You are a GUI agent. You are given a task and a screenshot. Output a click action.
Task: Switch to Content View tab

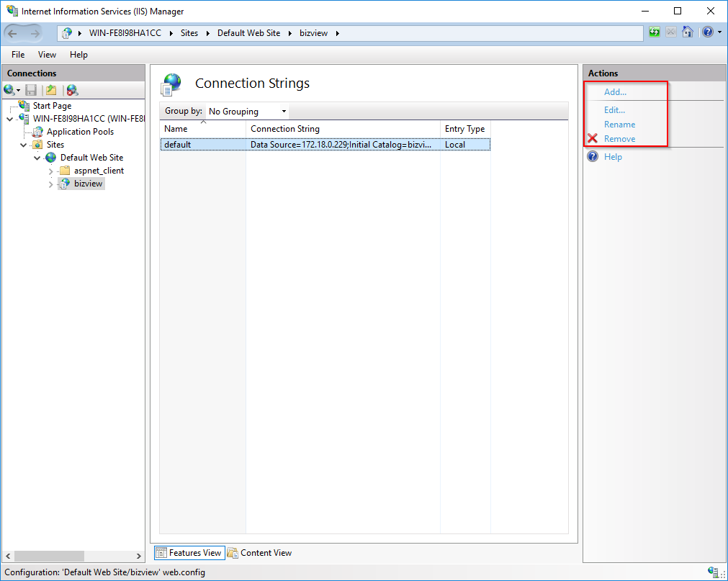pos(259,553)
